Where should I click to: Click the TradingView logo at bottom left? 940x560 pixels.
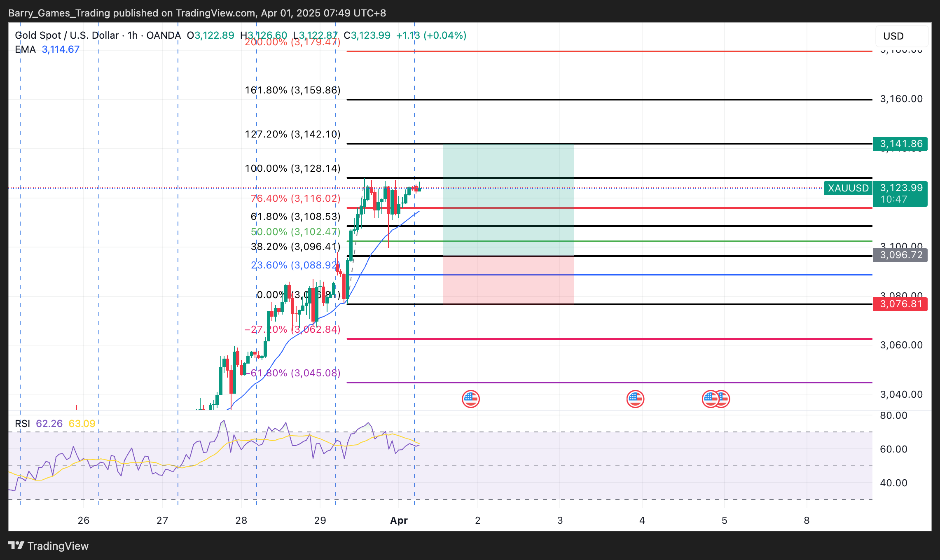coord(48,546)
